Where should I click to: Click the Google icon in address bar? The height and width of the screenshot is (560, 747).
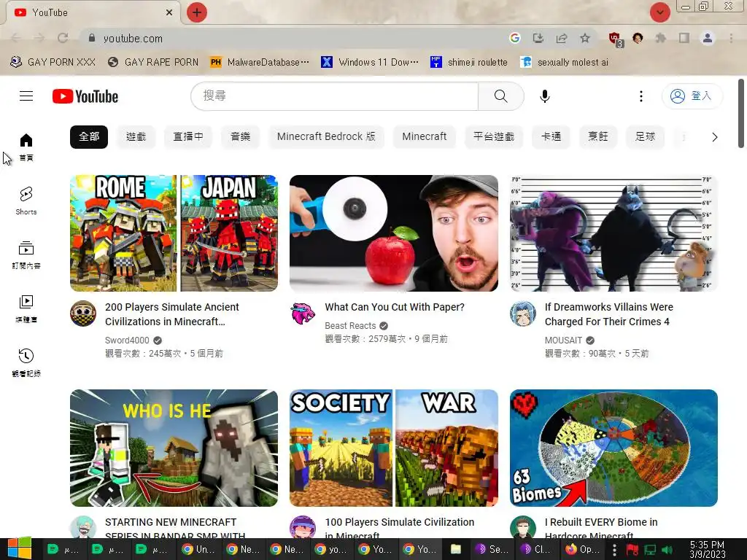pyautogui.click(x=514, y=38)
